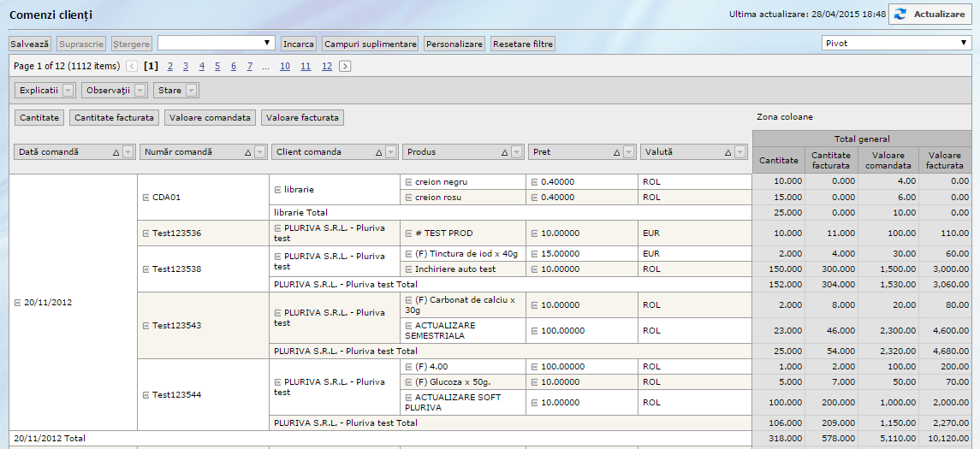Open the saved layout dropdown next to Șterge

coord(216,43)
